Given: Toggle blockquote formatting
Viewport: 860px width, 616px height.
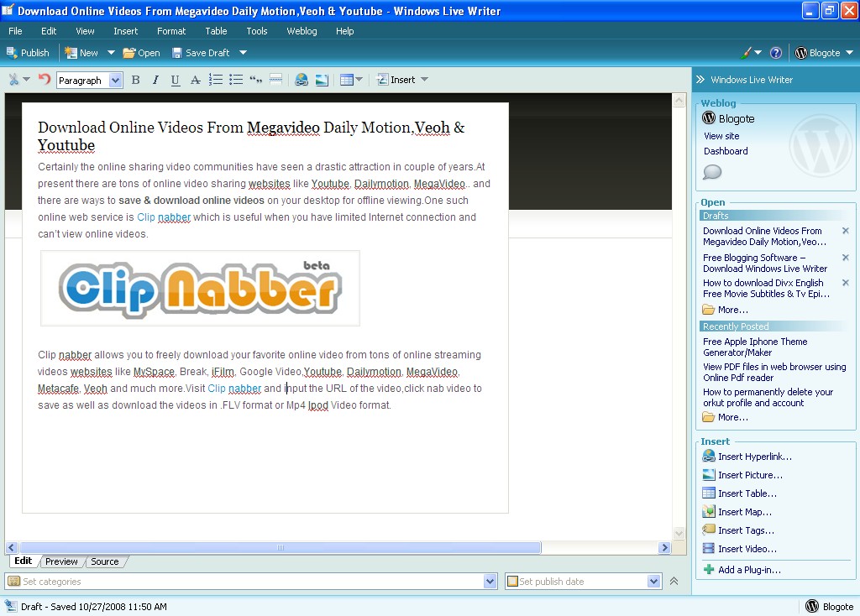Looking at the screenshot, I should click(255, 80).
